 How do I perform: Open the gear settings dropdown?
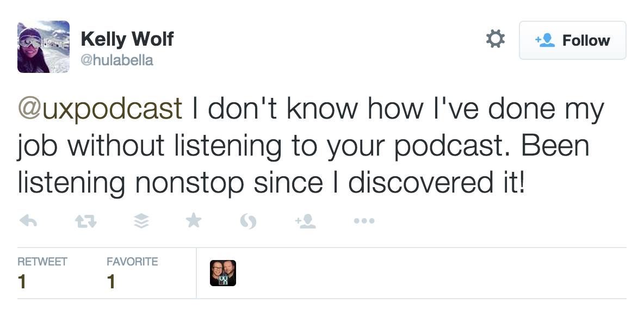pyautogui.click(x=496, y=40)
